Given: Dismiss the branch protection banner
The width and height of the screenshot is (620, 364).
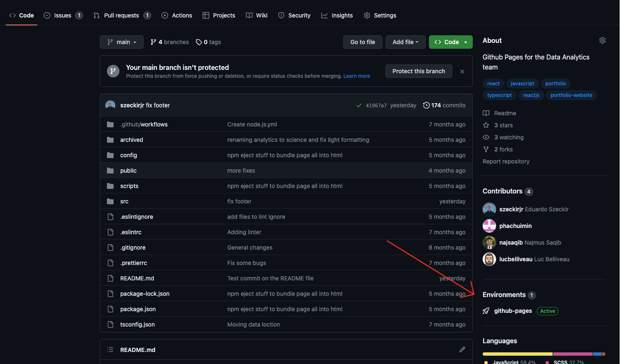Looking at the screenshot, I should (462, 72).
